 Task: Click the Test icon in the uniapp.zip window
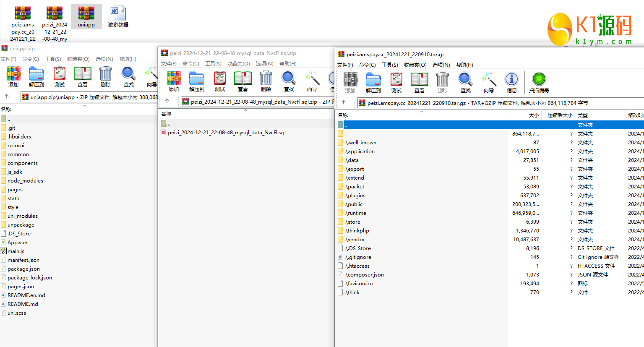60,76
